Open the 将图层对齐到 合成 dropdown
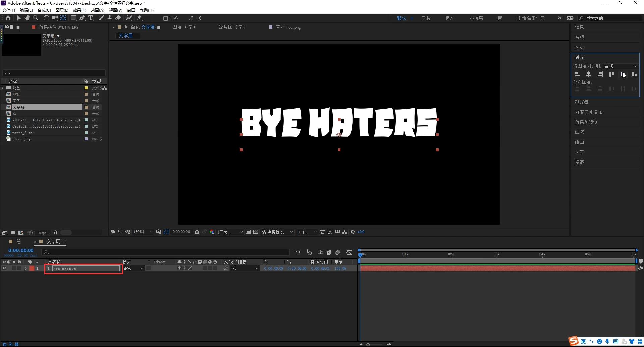This screenshot has width=644, height=347. [621, 66]
